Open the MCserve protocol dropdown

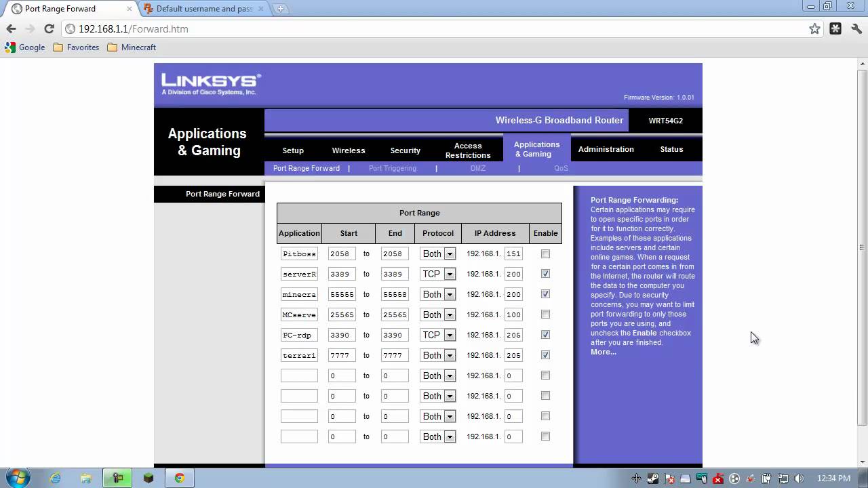click(437, 314)
